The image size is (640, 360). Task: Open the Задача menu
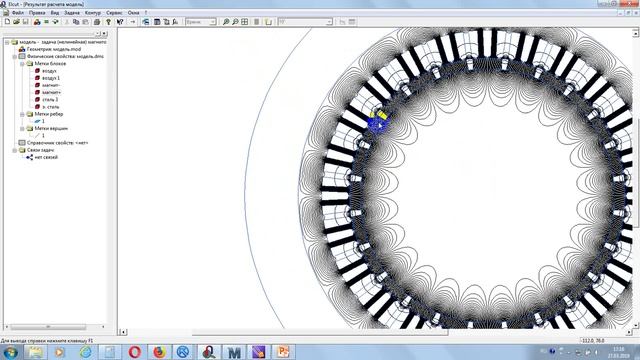tap(72, 13)
